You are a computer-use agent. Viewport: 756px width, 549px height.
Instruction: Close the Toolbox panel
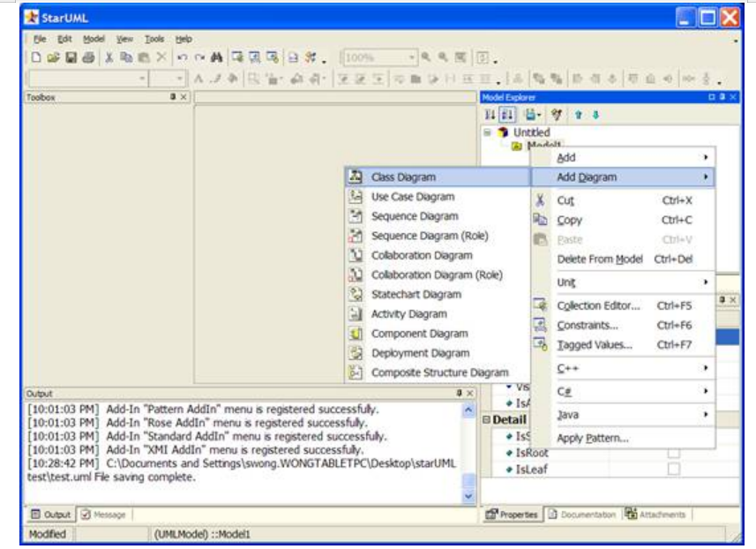point(183,97)
